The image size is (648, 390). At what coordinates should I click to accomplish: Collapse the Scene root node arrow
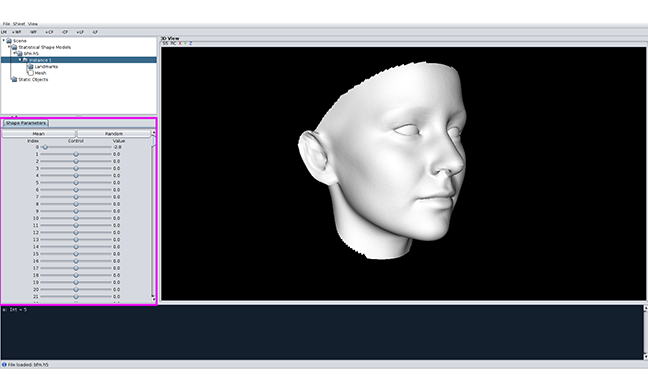(4, 40)
